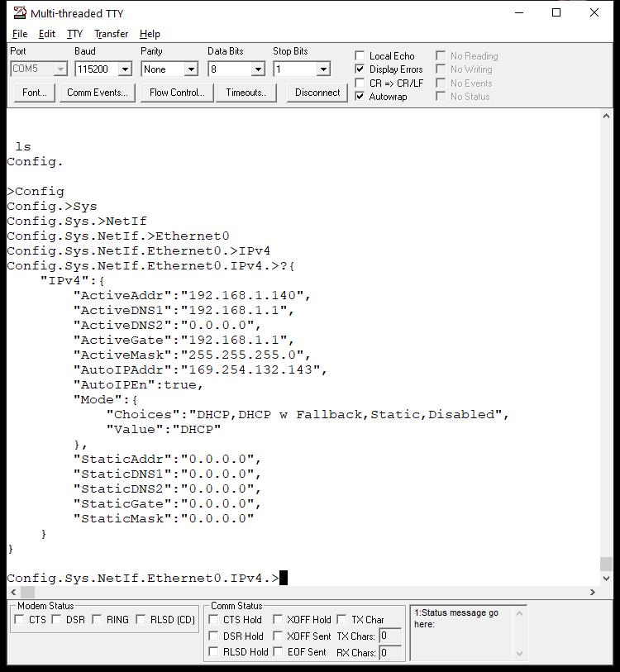Click the horizontal scrollbar right arrow
This screenshot has width=620, height=672.
point(593,592)
